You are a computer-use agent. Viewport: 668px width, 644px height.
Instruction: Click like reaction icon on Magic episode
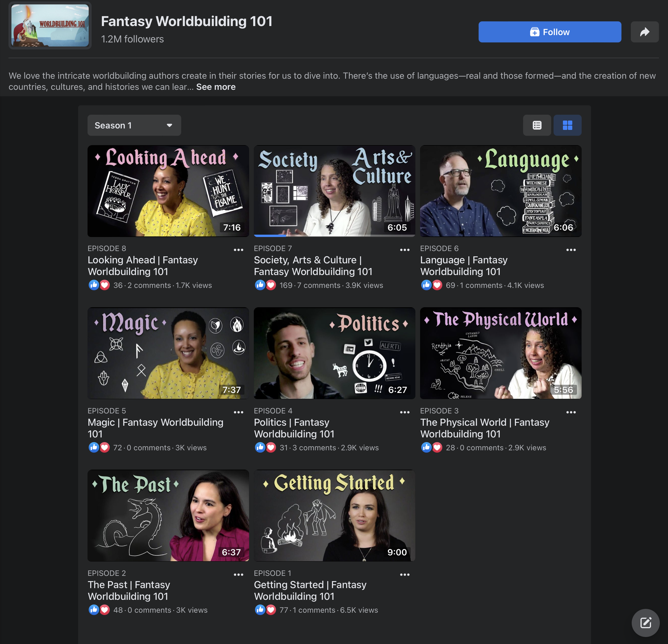(x=94, y=447)
